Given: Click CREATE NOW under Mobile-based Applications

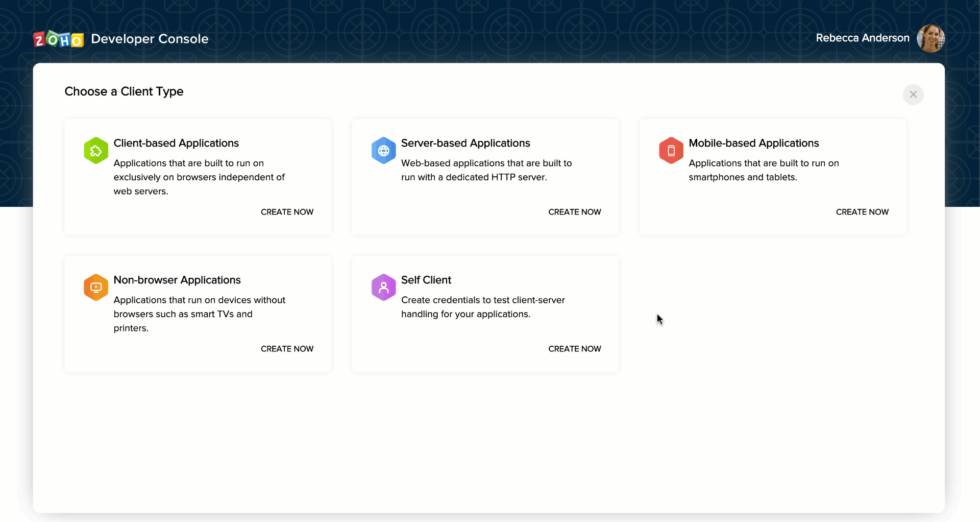Looking at the screenshot, I should [862, 211].
